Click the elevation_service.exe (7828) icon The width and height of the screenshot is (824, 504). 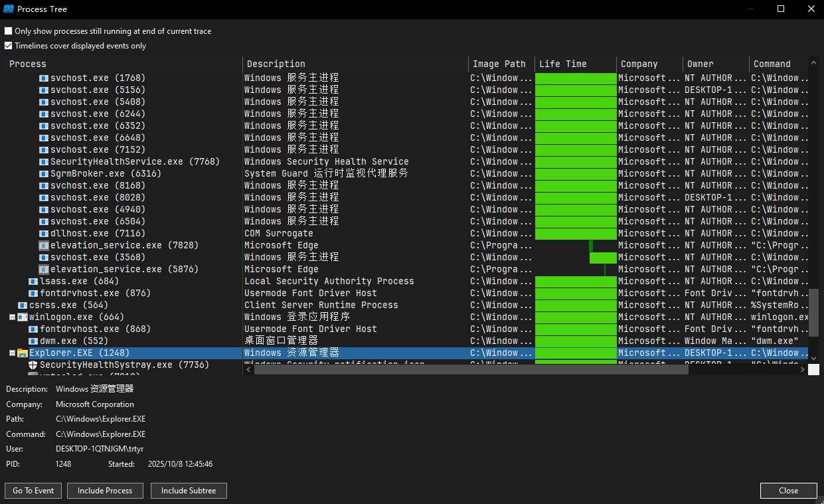[x=44, y=246]
